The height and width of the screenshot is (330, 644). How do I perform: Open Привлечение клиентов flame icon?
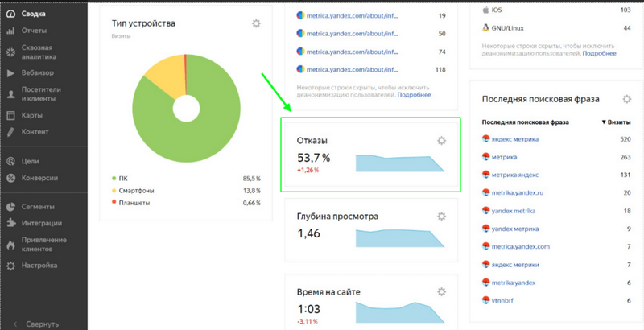tap(11, 245)
